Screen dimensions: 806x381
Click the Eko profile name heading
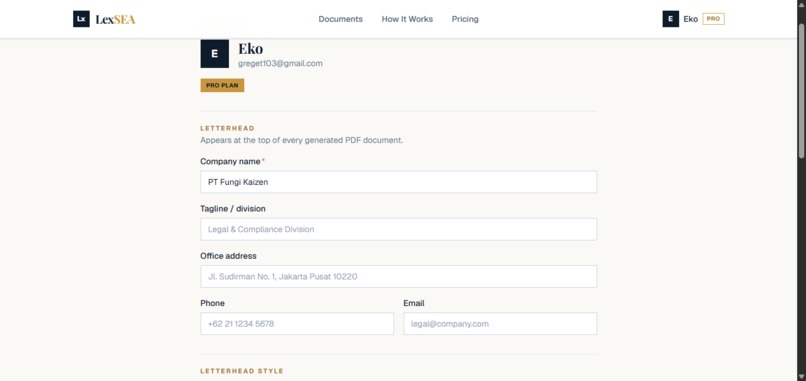[250, 49]
